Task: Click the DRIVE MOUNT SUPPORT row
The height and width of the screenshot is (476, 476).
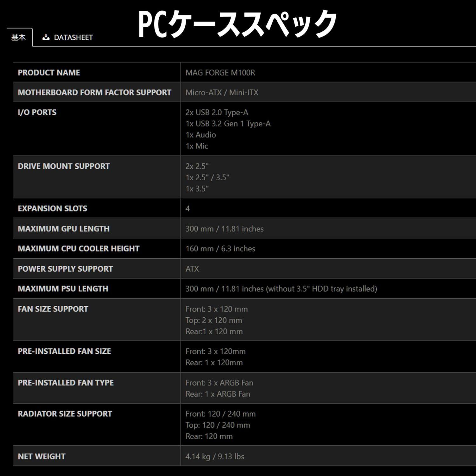Action: coord(63,166)
